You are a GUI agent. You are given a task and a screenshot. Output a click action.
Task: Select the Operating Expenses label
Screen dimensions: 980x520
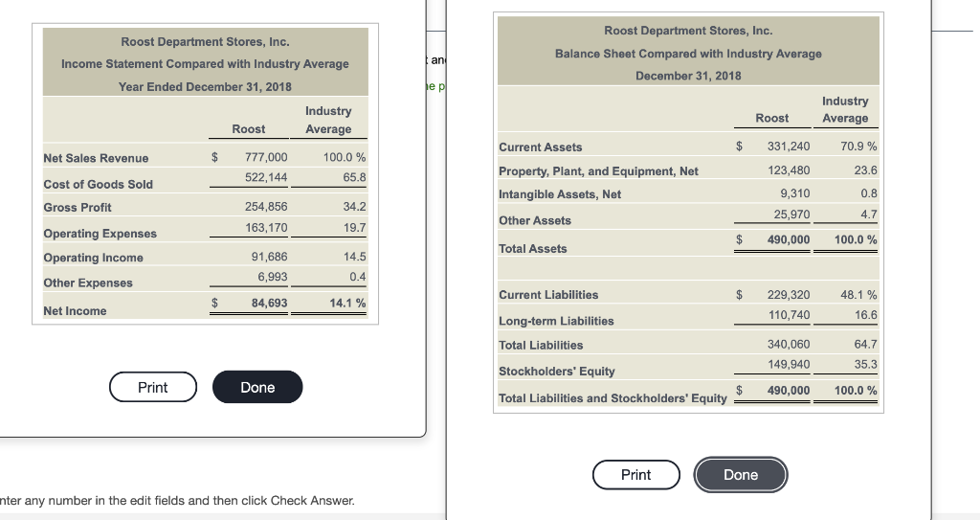pos(100,234)
